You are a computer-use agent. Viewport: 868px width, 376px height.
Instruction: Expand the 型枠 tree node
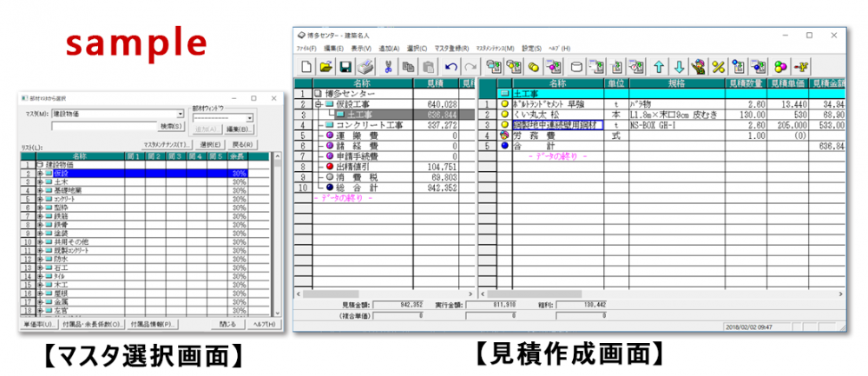click(x=40, y=208)
